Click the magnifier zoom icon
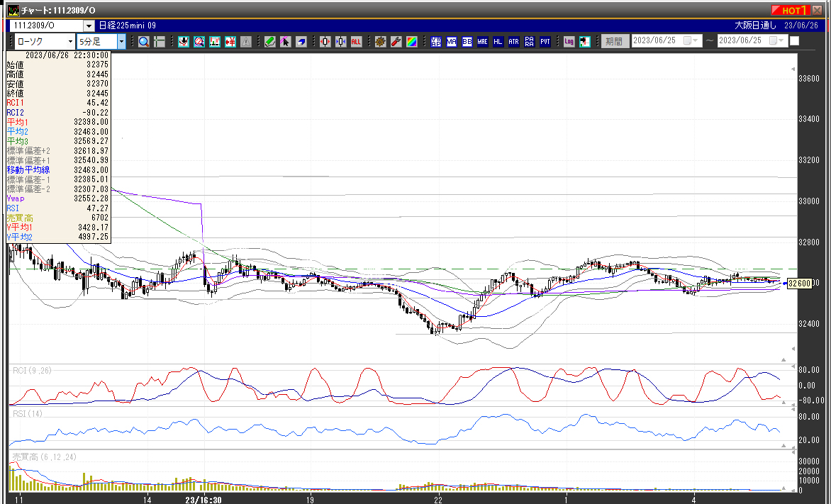This screenshot has width=831, height=504. click(x=144, y=42)
